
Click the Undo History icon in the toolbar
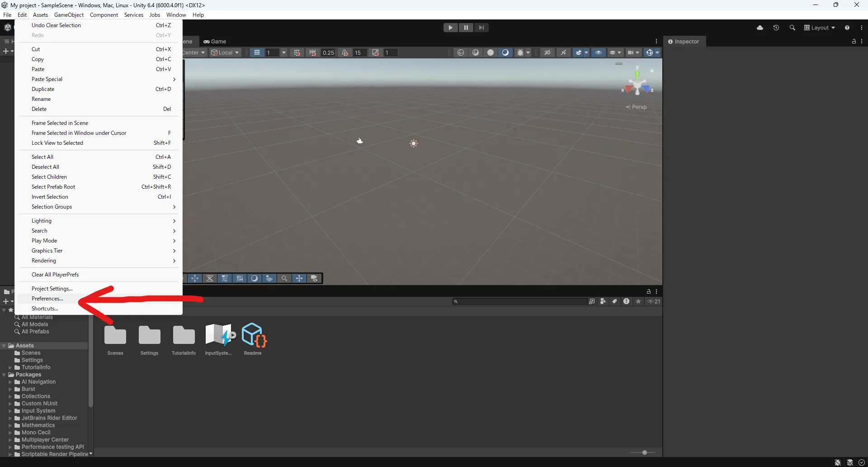tap(776, 28)
